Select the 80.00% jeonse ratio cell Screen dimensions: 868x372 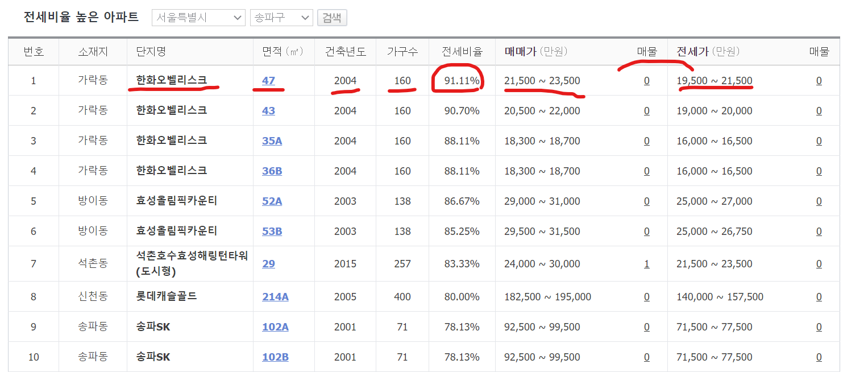click(x=462, y=297)
